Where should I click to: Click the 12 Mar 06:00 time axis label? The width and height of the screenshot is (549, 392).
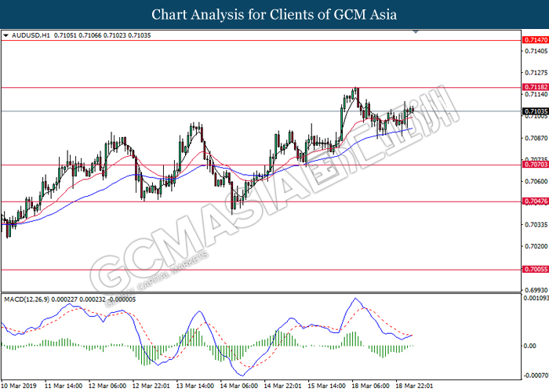tap(107, 386)
